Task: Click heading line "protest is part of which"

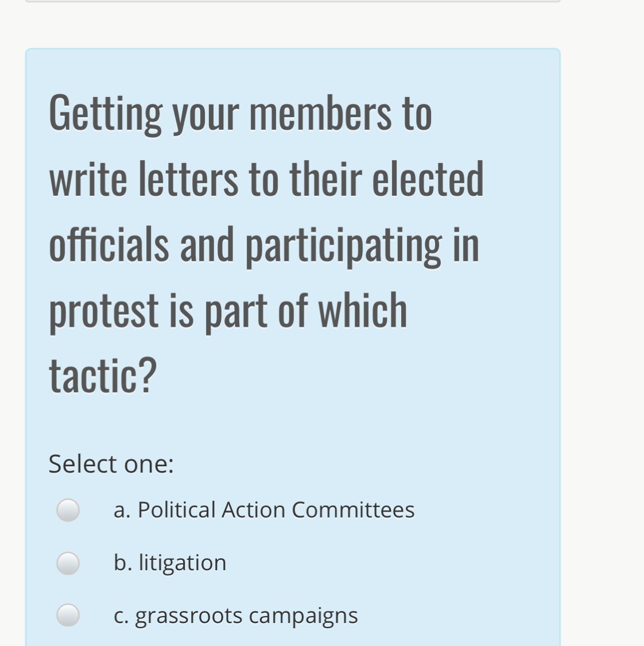Action: pos(228,310)
